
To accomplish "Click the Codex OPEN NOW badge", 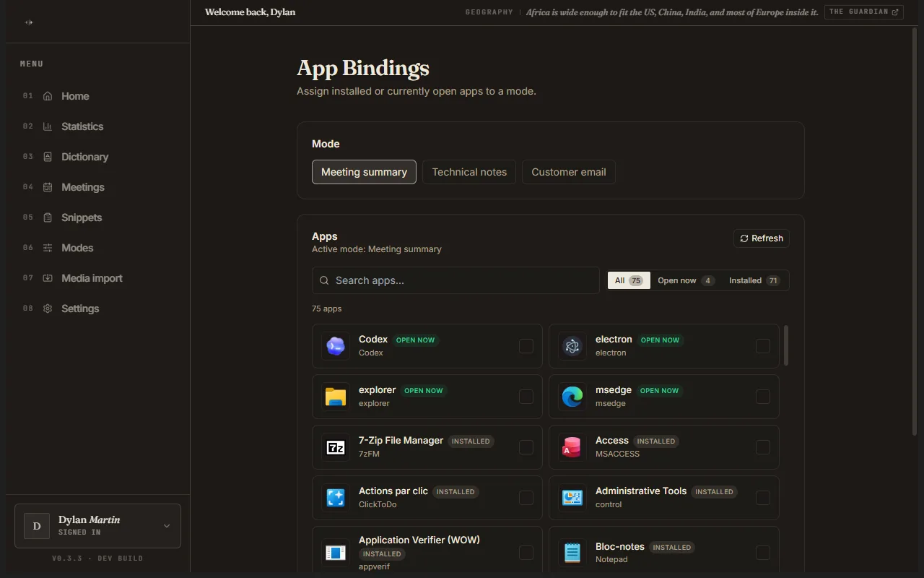I will click(x=416, y=340).
